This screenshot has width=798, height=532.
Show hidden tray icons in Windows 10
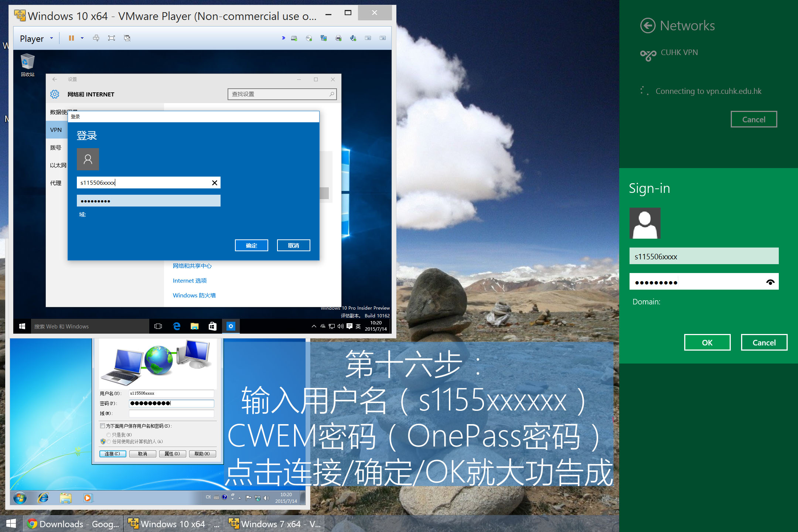[x=314, y=326]
